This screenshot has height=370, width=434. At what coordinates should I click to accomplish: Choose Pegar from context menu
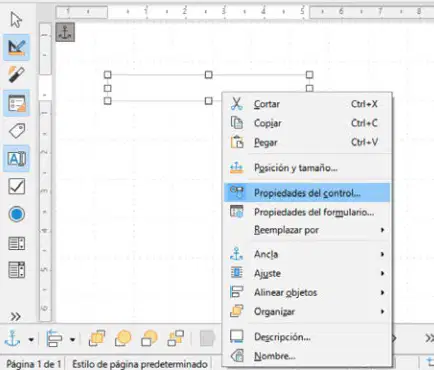click(307, 142)
